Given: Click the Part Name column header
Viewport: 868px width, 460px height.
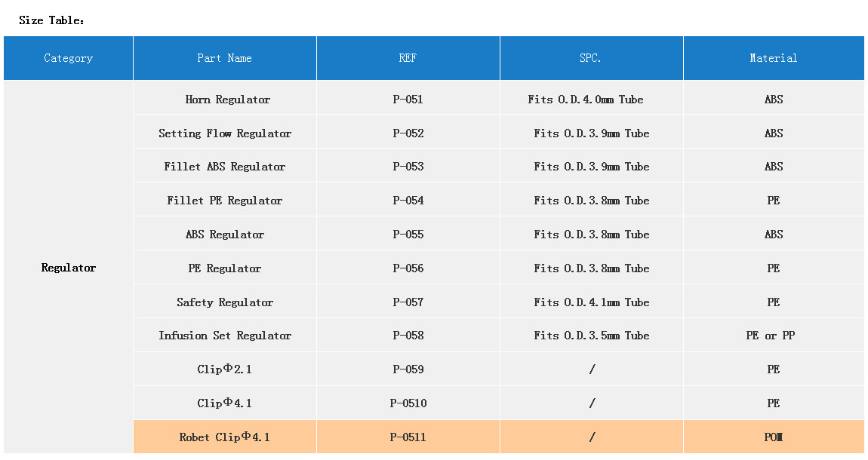Looking at the screenshot, I should 224,58.
